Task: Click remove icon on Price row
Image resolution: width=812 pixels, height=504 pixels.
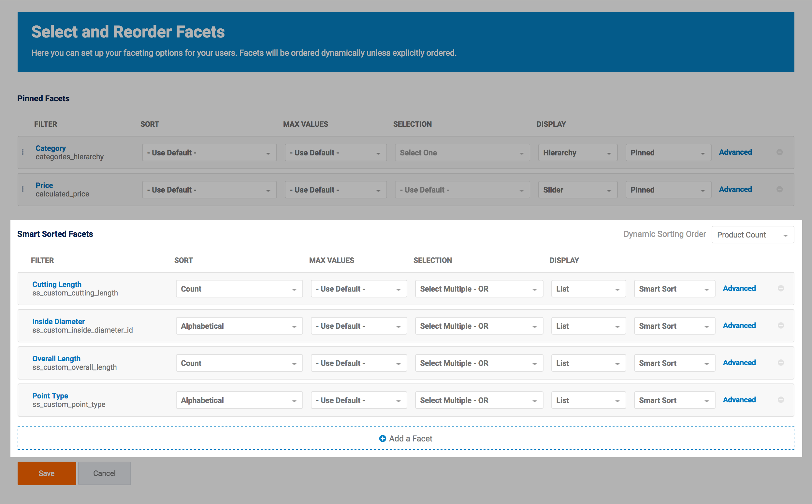Action: coord(779,189)
